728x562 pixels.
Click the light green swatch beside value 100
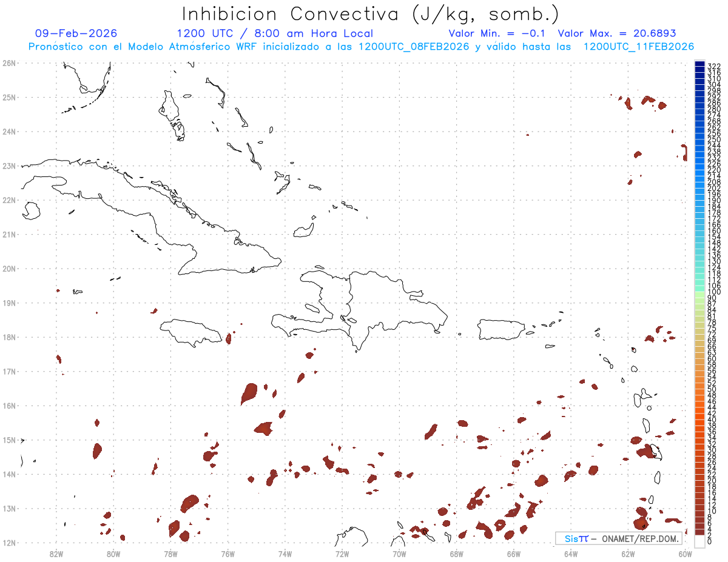[x=699, y=294]
